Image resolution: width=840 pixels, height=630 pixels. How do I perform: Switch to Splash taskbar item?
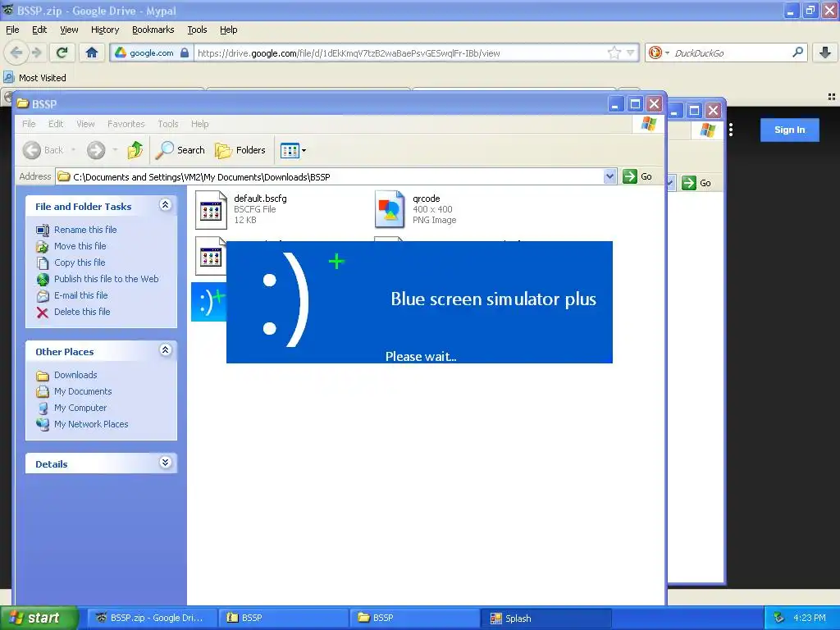click(x=546, y=618)
